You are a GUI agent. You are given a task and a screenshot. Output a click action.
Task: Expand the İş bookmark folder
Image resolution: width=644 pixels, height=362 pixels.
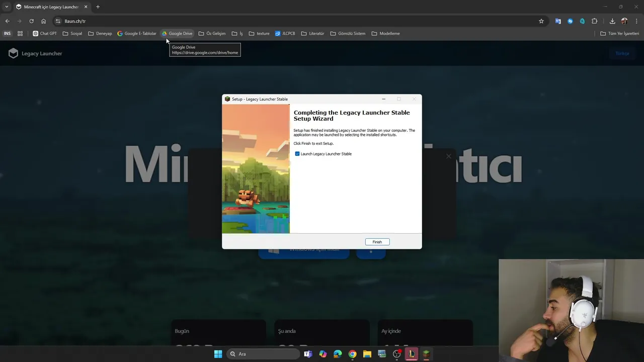point(237,34)
